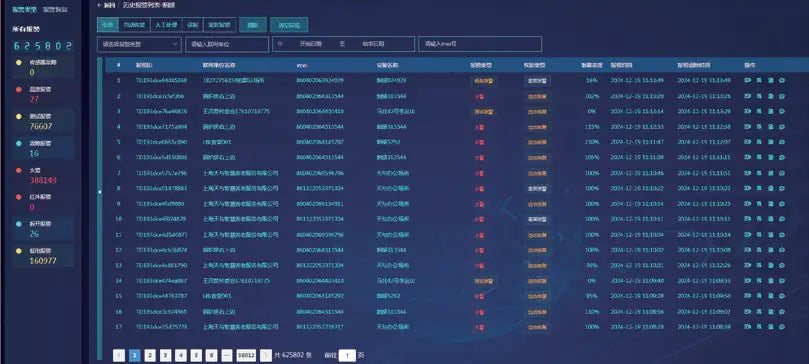Filter by the category showing 388149 alarms

click(x=43, y=176)
